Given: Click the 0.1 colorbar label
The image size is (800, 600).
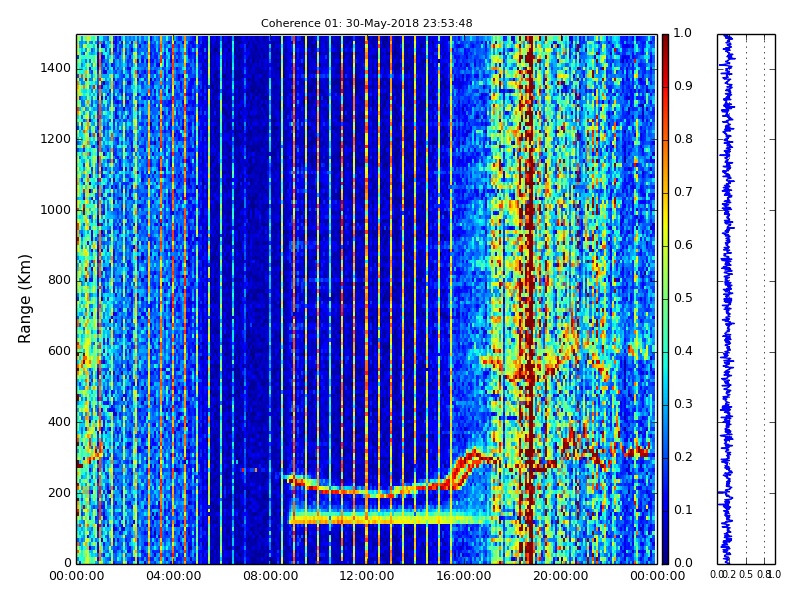Looking at the screenshot, I should pos(683,510).
